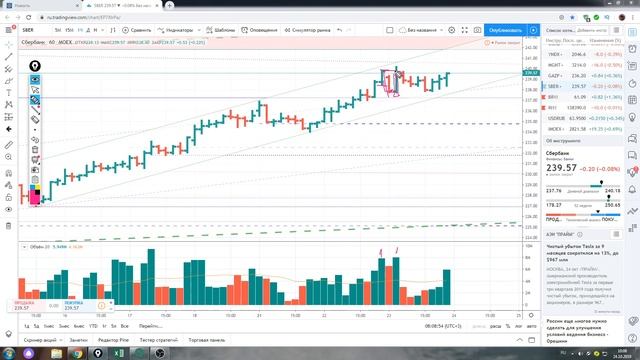
Task: Open the Indicators menu
Action: 176,30
